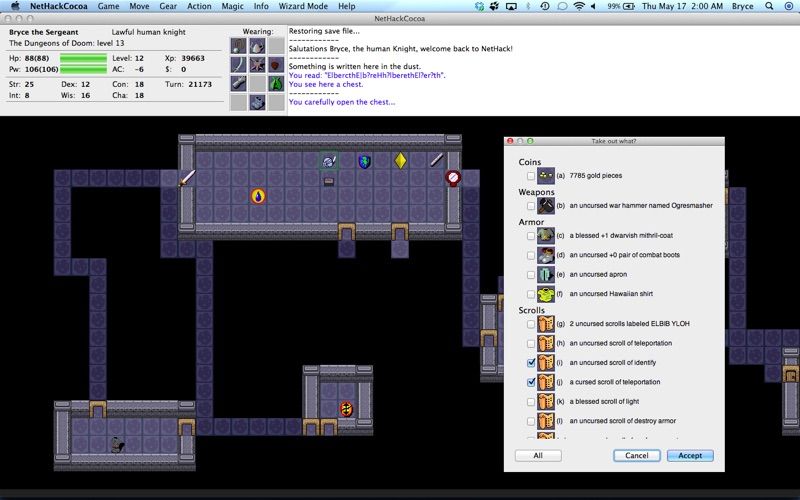The image size is (800, 500).
Task: Click the Accept button
Action: [x=690, y=456]
